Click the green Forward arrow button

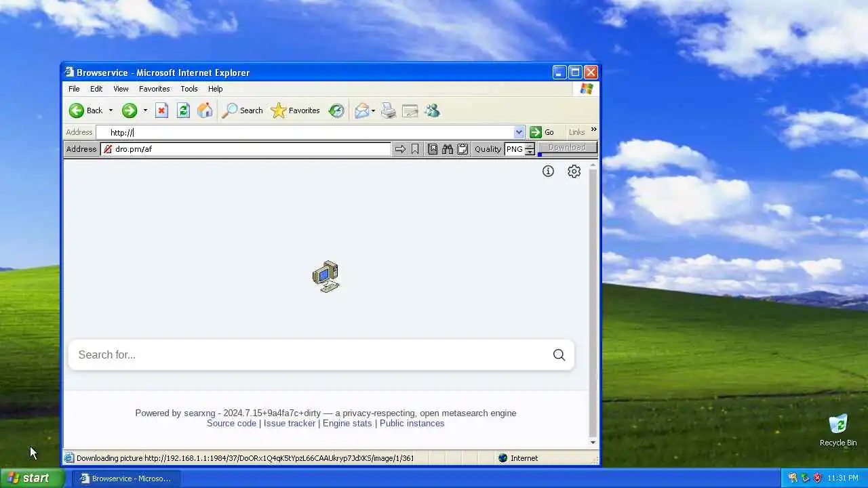click(x=130, y=110)
